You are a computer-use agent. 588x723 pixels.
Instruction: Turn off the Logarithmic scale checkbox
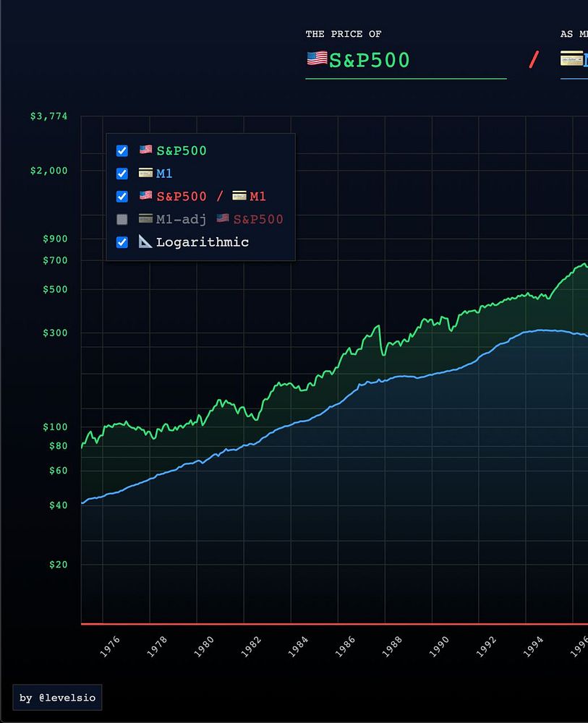tap(122, 242)
